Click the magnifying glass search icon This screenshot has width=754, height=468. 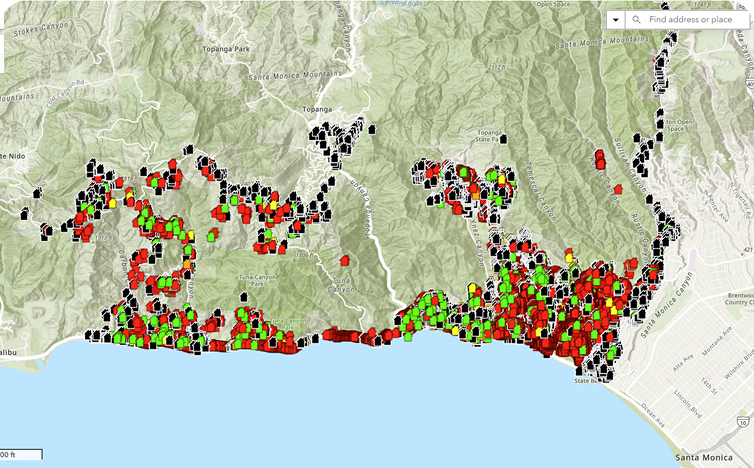click(637, 20)
